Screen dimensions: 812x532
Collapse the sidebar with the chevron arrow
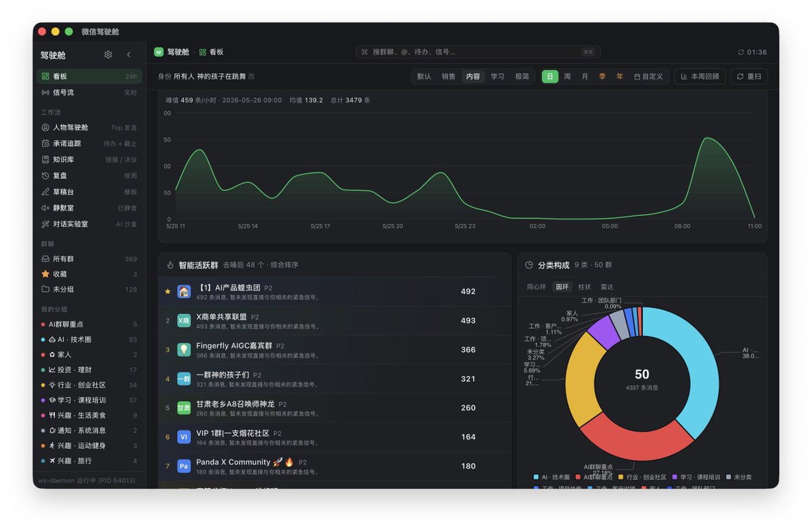pos(129,55)
